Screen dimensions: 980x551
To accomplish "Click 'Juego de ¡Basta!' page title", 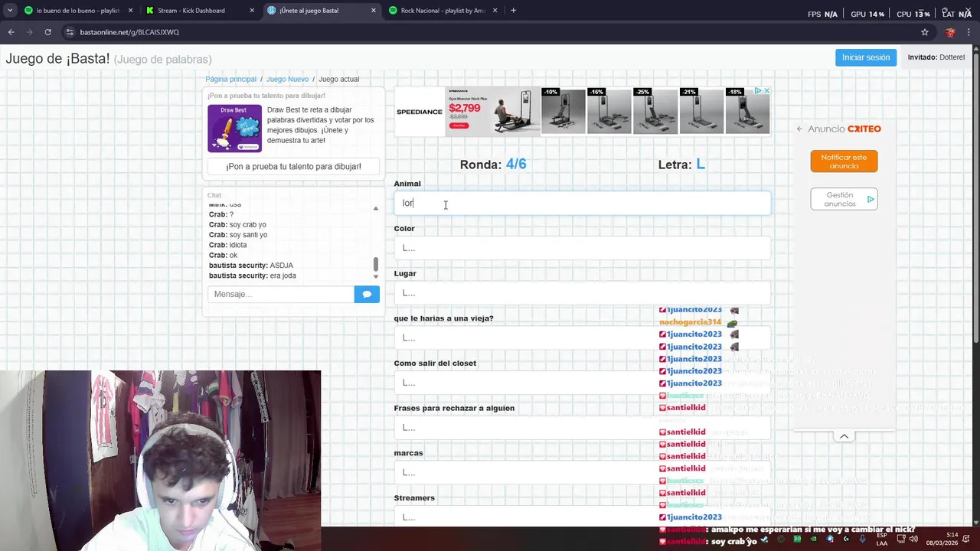I will pyautogui.click(x=58, y=59).
